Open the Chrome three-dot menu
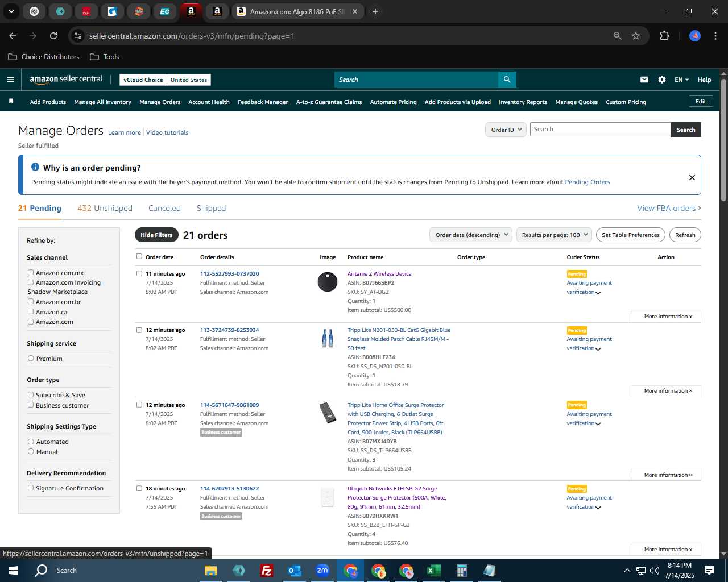The height and width of the screenshot is (582, 728). pyautogui.click(x=714, y=36)
